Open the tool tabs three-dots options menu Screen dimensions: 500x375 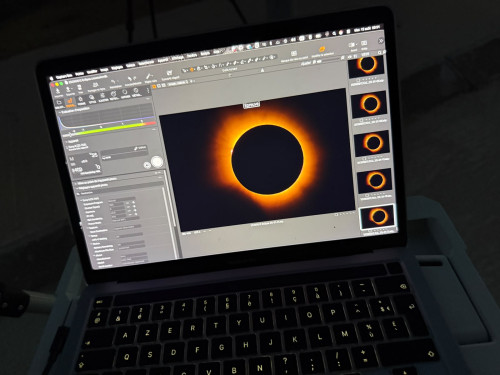click(148, 91)
